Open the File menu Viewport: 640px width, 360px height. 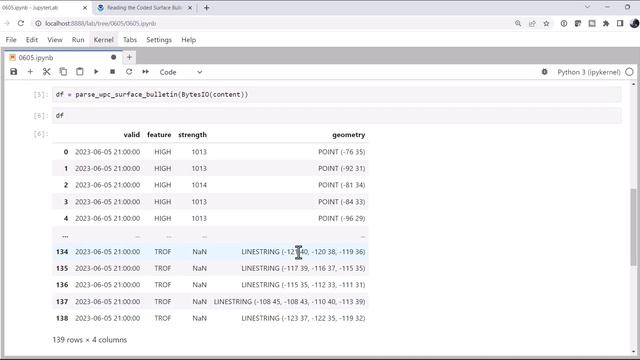point(11,40)
